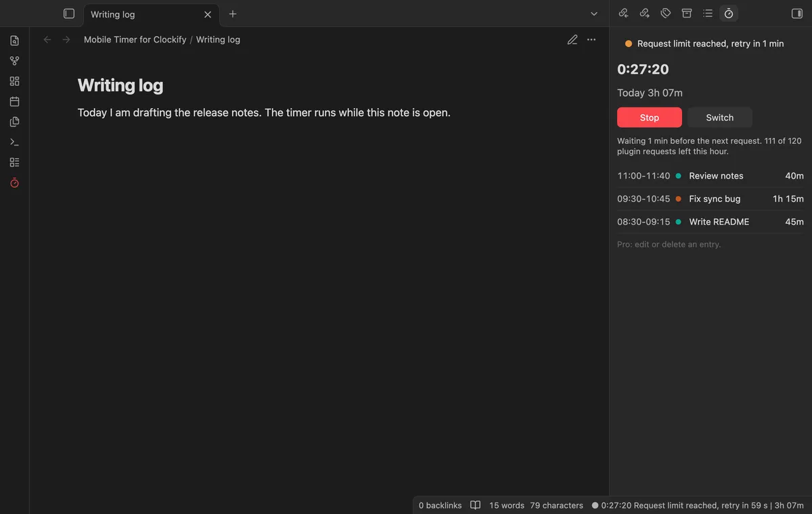Click the timer status bar item
Screen dimensions: 812x514
pos(698,505)
